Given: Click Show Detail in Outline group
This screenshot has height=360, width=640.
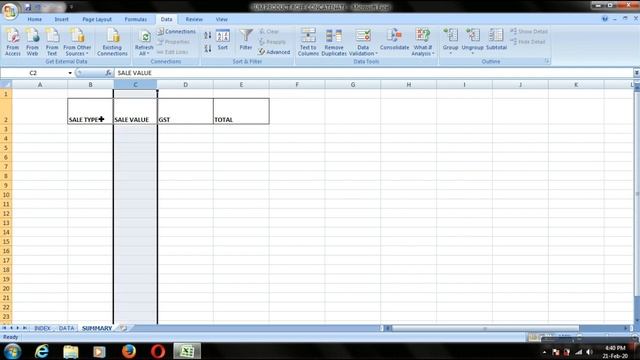Looking at the screenshot, I should tap(529, 31).
